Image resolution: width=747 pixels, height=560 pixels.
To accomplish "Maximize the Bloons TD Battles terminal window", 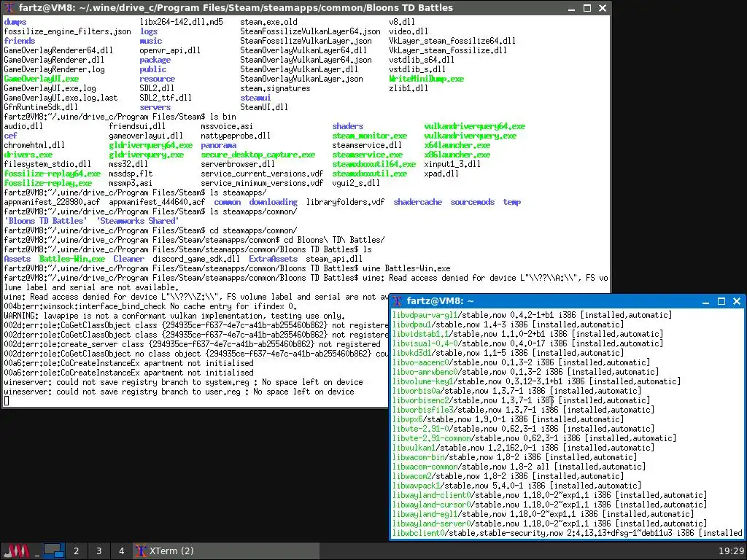I will tap(587, 8).
